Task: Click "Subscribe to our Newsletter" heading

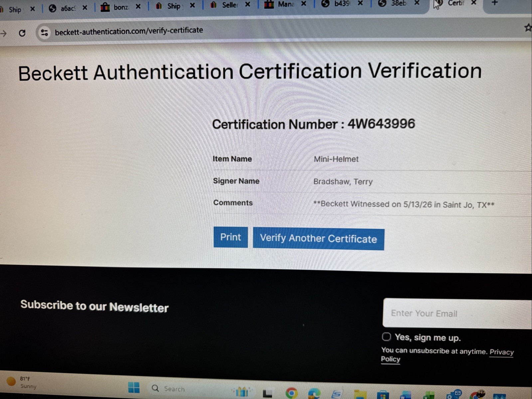Action: pyautogui.click(x=94, y=306)
